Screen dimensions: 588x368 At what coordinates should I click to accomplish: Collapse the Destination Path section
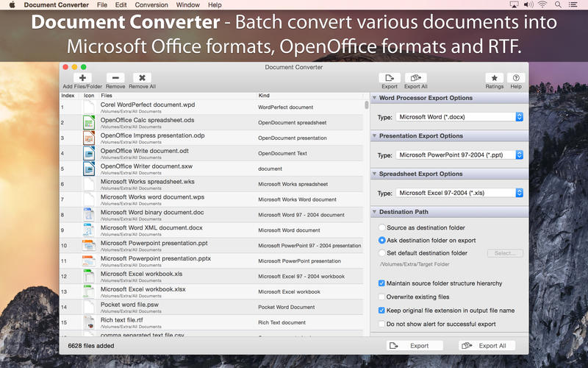tap(374, 212)
